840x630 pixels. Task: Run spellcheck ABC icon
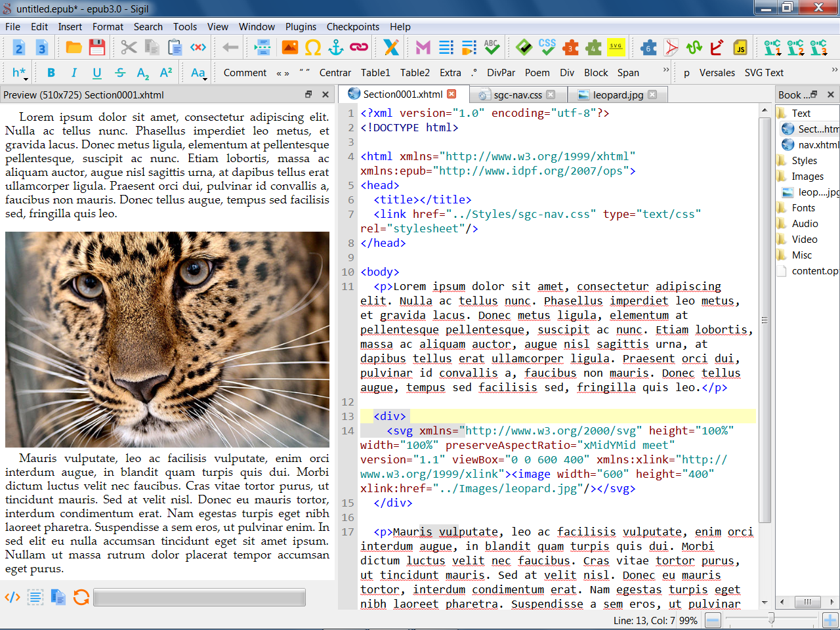coord(492,47)
